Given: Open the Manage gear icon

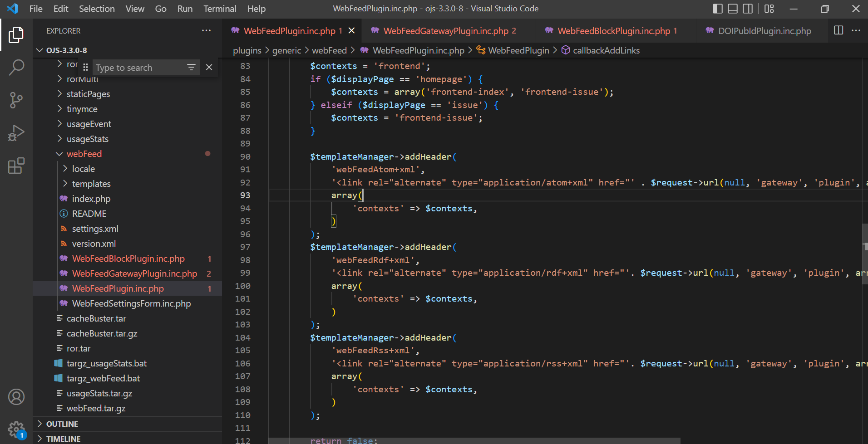Looking at the screenshot, I should click(16, 429).
